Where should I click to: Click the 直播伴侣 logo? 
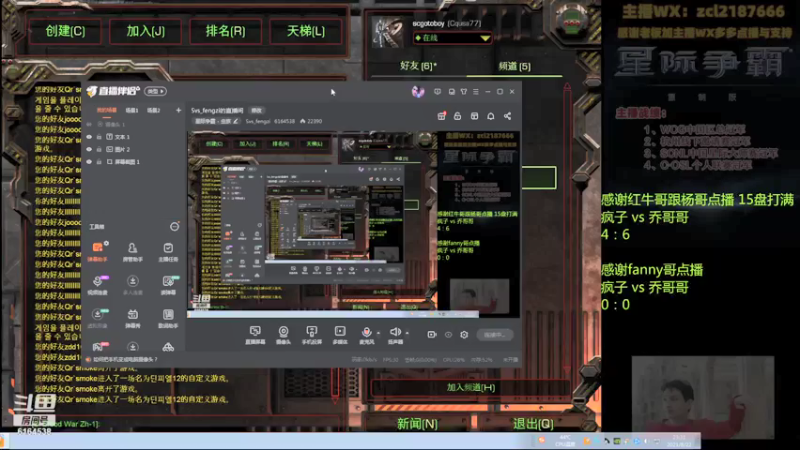[x=113, y=91]
